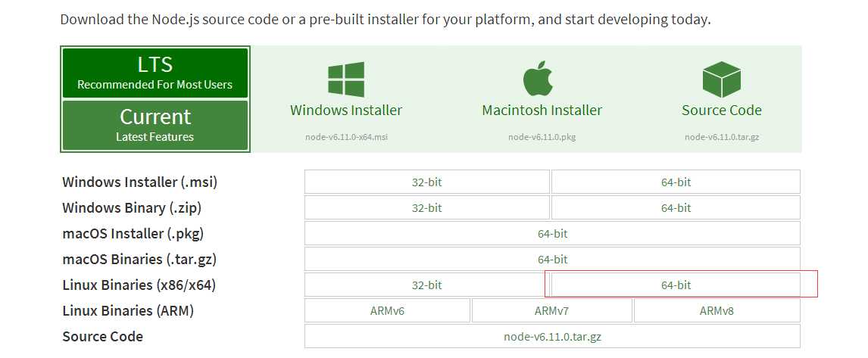Open the Macintosh Installer link

pyautogui.click(x=542, y=111)
